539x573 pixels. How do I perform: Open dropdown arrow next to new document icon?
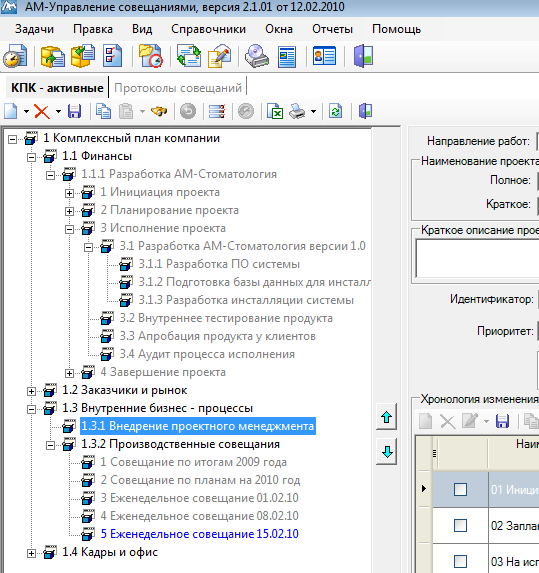click(26, 111)
